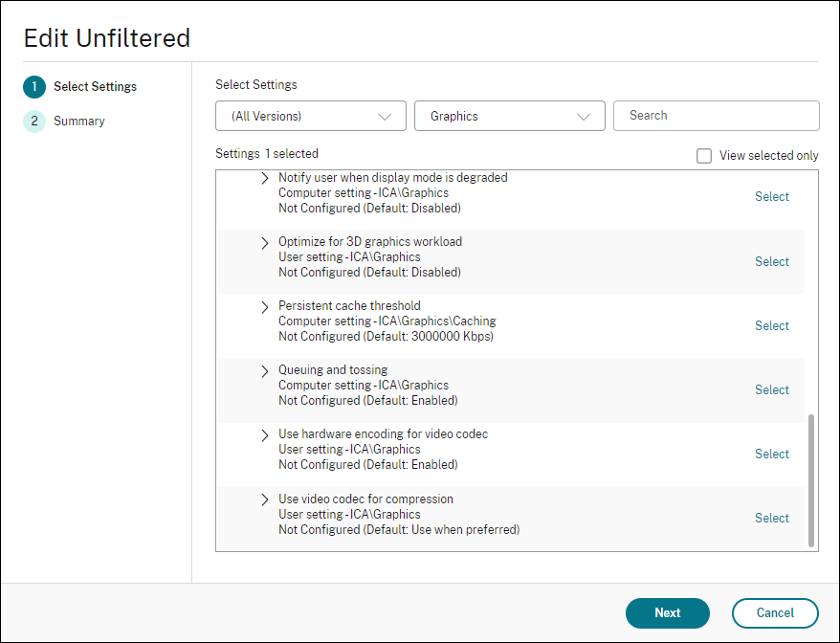Select the Notify user when display mode is degraded setting
This screenshot has width=840, height=643.
[x=771, y=197]
